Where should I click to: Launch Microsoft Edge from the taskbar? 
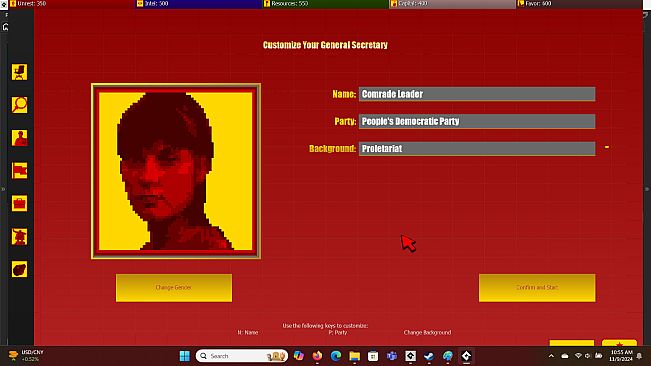click(x=336, y=356)
